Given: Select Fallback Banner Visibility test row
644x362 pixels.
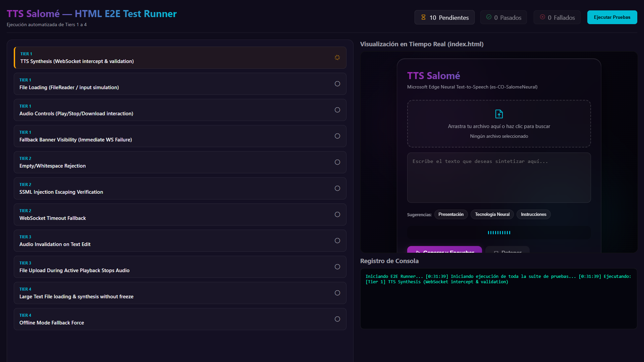Looking at the screenshot, I should pyautogui.click(x=180, y=136).
